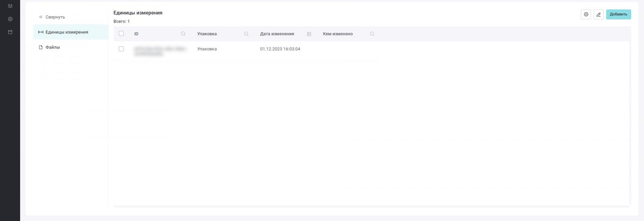The width and height of the screenshot is (644, 221).
Task: Open the users section in dark sidebar
Action: click(10, 6)
